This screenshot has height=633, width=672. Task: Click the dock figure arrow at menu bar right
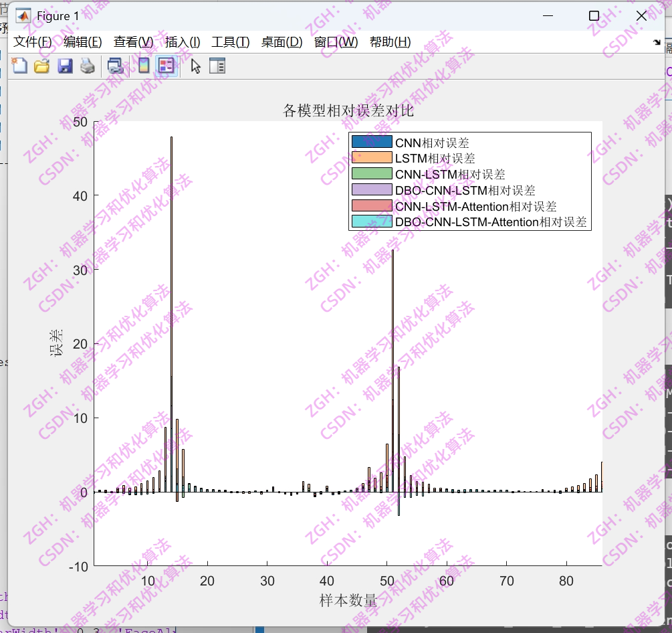pyautogui.click(x=657, y=42)
